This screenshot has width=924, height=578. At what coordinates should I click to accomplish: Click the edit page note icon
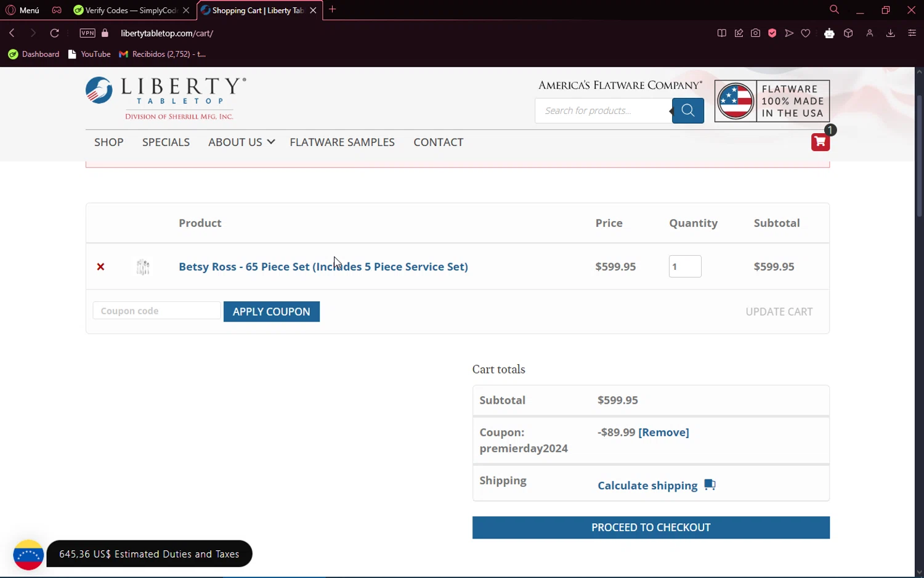tap(739, 33)
